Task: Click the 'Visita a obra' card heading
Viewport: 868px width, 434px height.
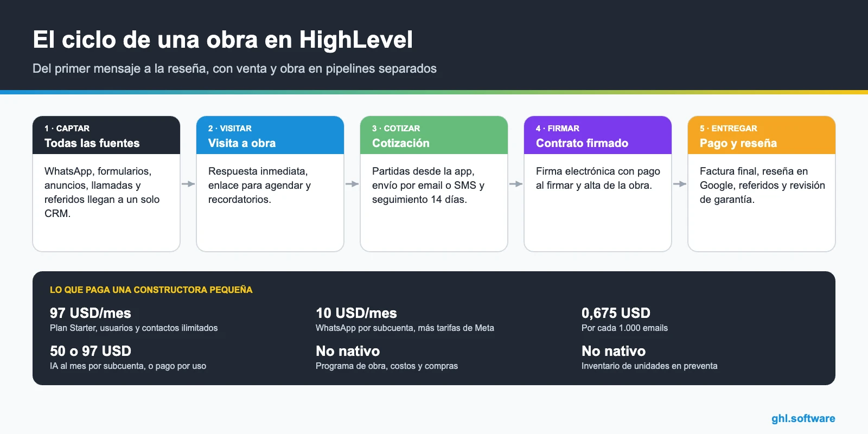Action: pyautogui.click(x=242, y=143)
